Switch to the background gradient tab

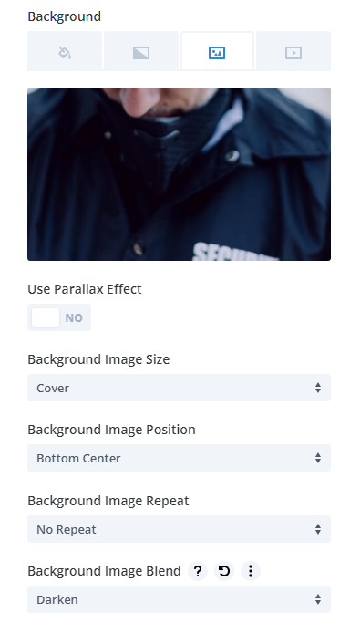[x=141, y=51]
